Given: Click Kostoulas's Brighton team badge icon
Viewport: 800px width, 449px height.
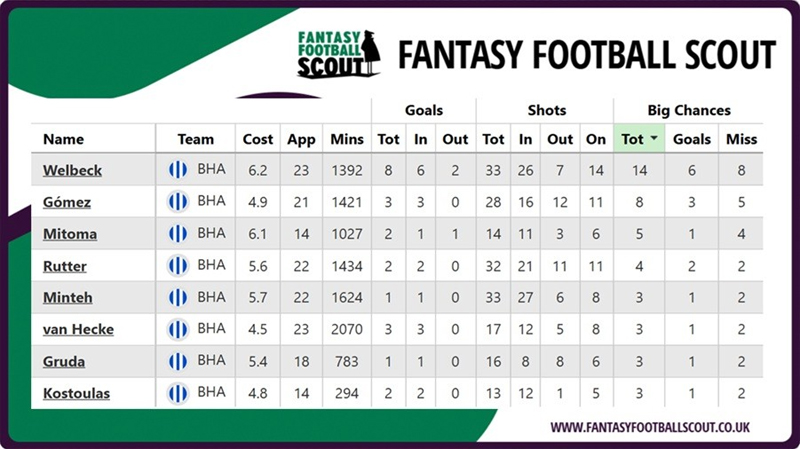Looking at the screenshot, I should coord(178,393).
